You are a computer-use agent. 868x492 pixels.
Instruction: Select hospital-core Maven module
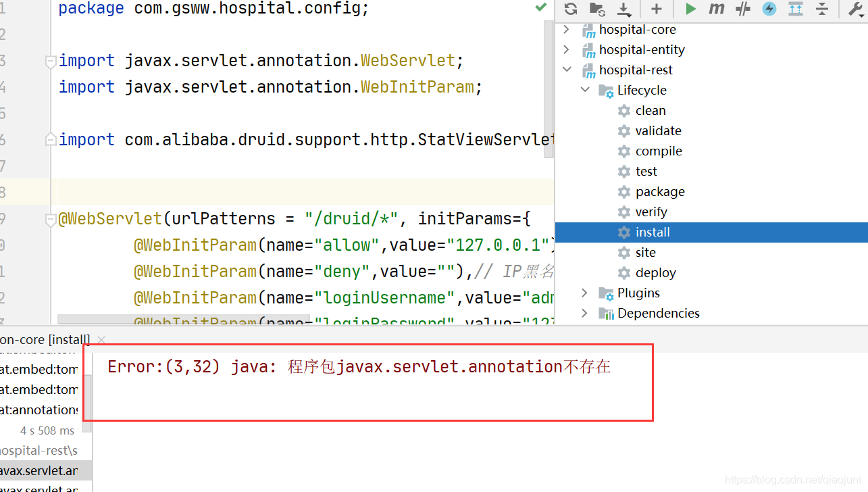[x=637, y=30]
